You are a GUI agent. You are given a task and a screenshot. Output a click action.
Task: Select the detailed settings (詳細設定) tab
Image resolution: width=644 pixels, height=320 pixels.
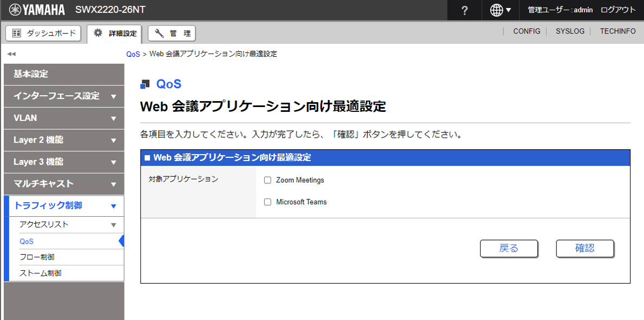(x=114, y=34)
